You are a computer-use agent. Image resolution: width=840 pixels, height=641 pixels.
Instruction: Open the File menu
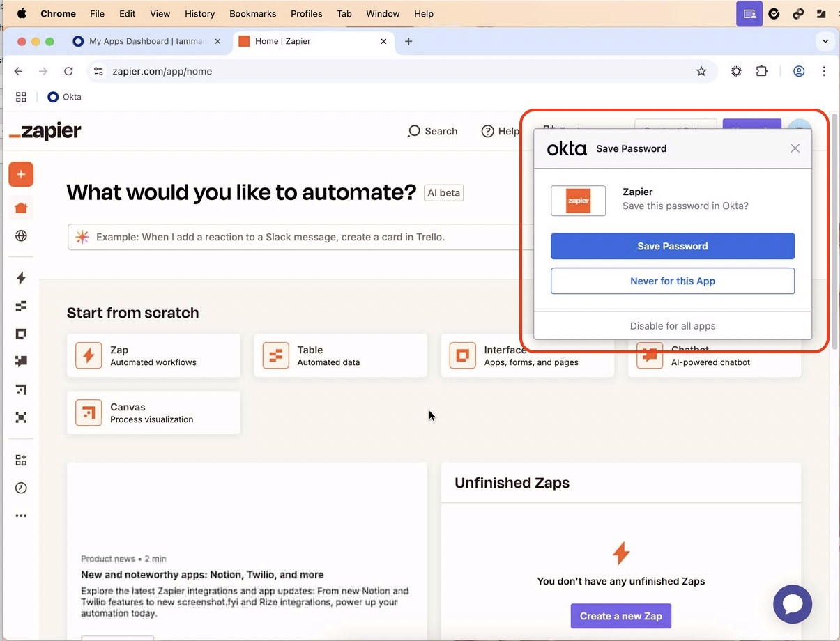click(98, 13)
